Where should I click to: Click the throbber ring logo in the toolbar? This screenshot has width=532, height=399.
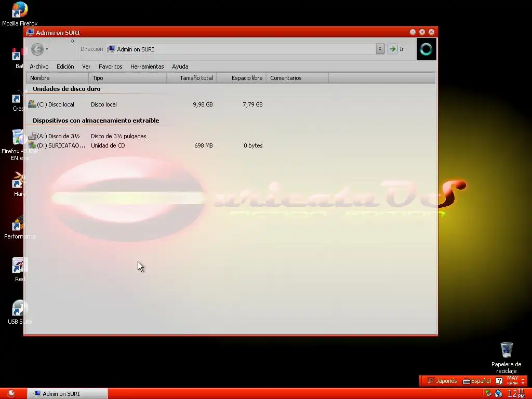pyautogui.click(x=426, y=49)
